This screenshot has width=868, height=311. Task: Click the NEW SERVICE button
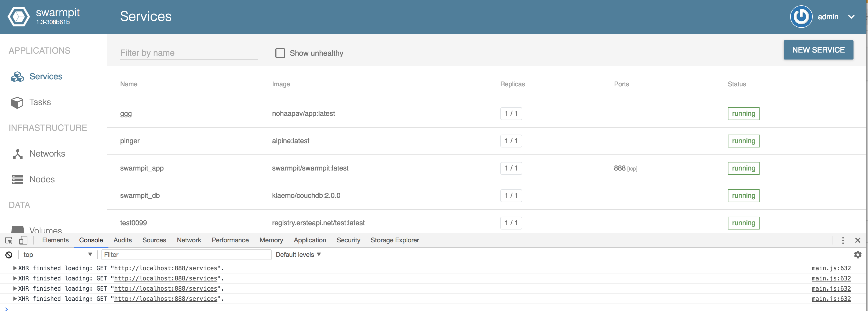pos(818,50)
